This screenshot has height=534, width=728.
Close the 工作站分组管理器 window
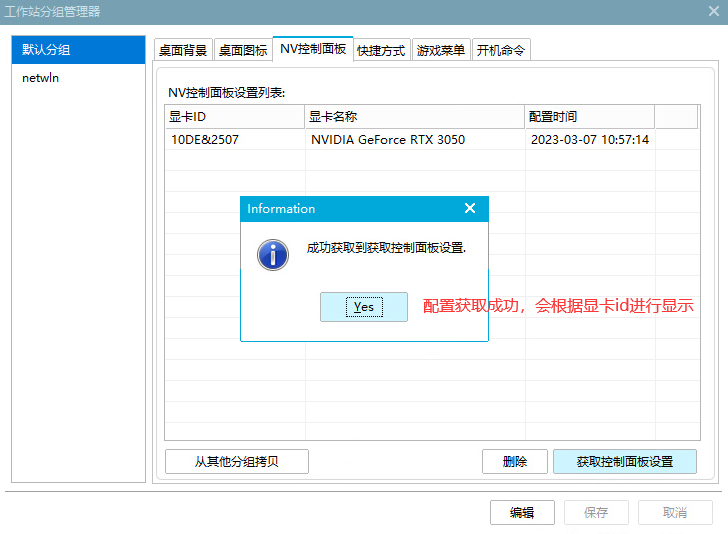pyautogui.click(x=714, y=11)
